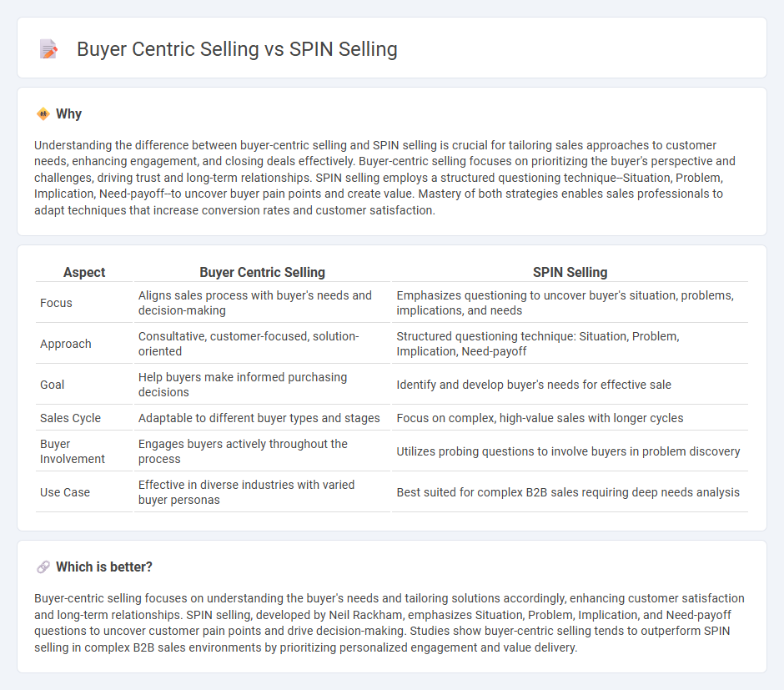Click cell 'Identify and develop buyer's needs for effective sale'

570,385
